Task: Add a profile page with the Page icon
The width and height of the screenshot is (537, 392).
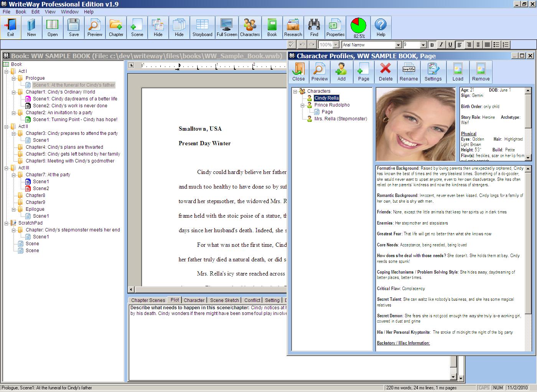Action: click(364, 72)
